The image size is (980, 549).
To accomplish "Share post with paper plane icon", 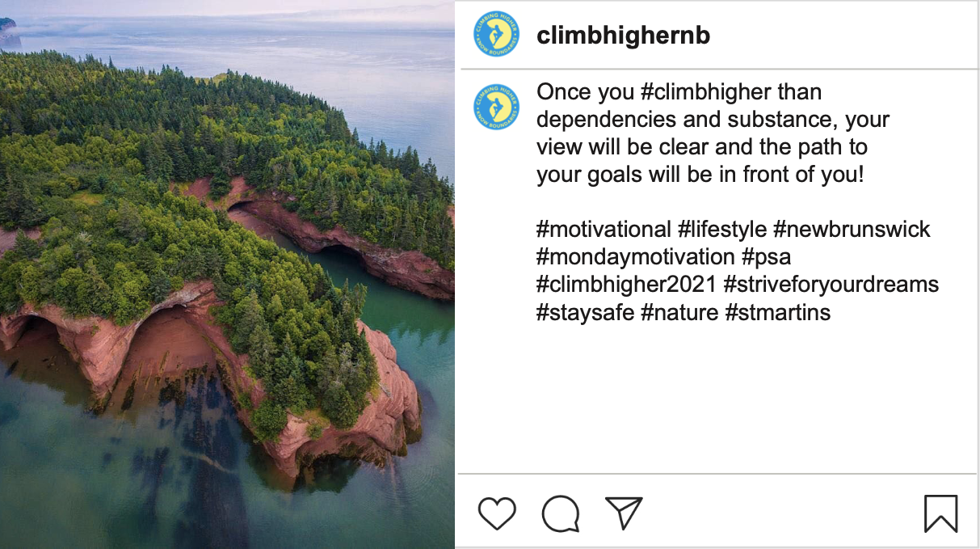I will (x=624, y=513).
